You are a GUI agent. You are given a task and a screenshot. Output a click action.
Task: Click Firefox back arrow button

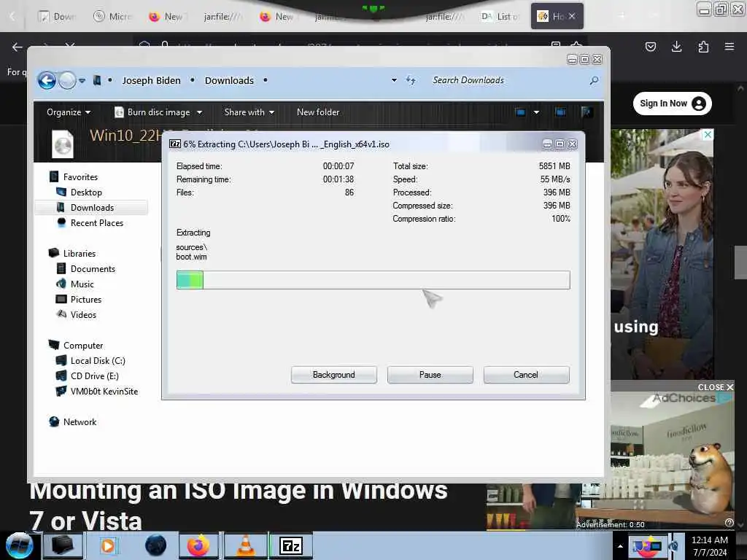click(x=18, y=47)
